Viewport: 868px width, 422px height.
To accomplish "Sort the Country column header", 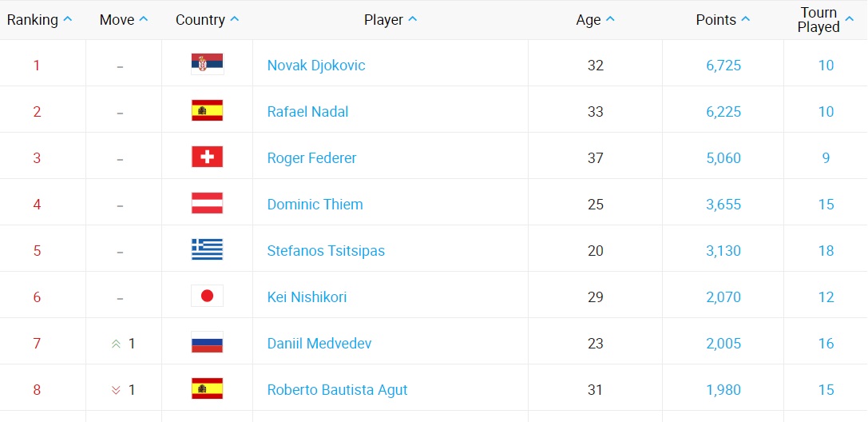I will [207, 20].
